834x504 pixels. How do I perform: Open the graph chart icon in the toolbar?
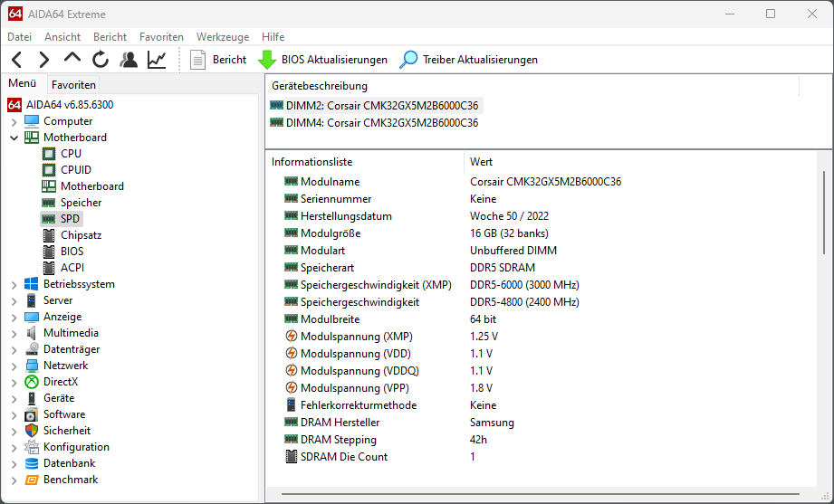click(x=157, y=60)
